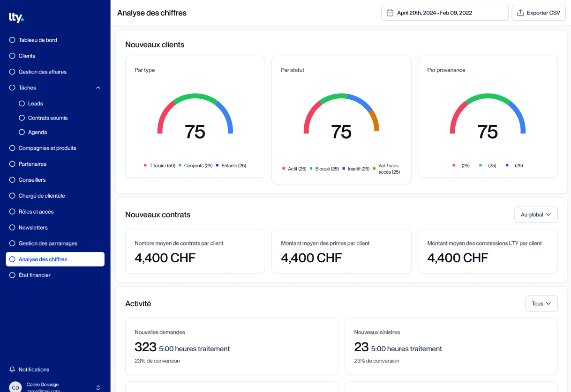
Task: Open Contrats soumis
Action: 48,118
